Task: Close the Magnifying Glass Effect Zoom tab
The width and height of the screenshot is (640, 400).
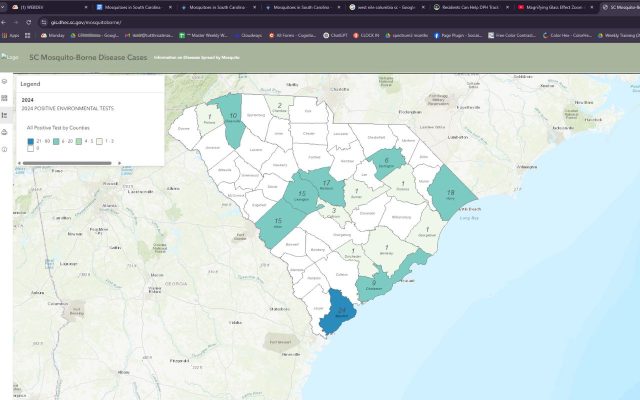Action: point(592,7)
